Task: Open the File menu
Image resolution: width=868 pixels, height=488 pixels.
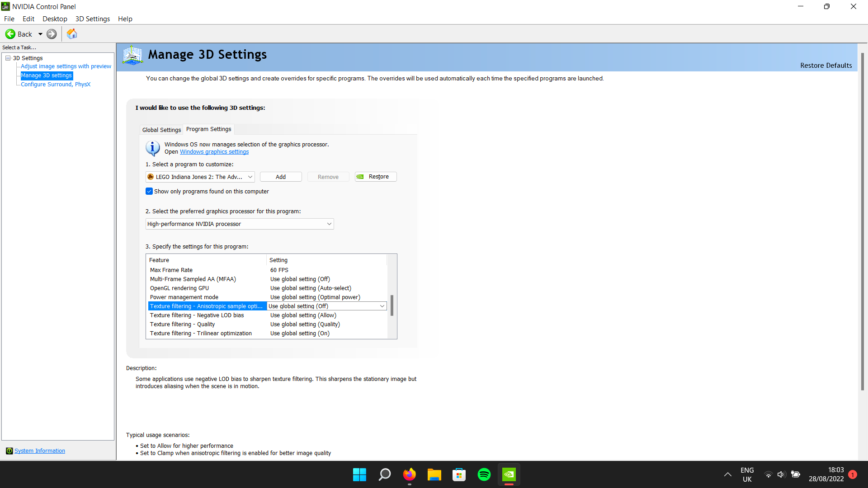Action: pos(9,19)
